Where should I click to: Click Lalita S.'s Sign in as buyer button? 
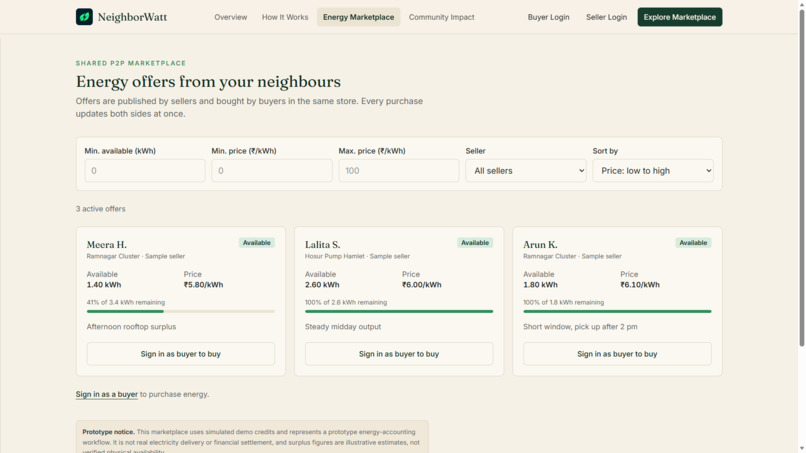click(399, 354)
